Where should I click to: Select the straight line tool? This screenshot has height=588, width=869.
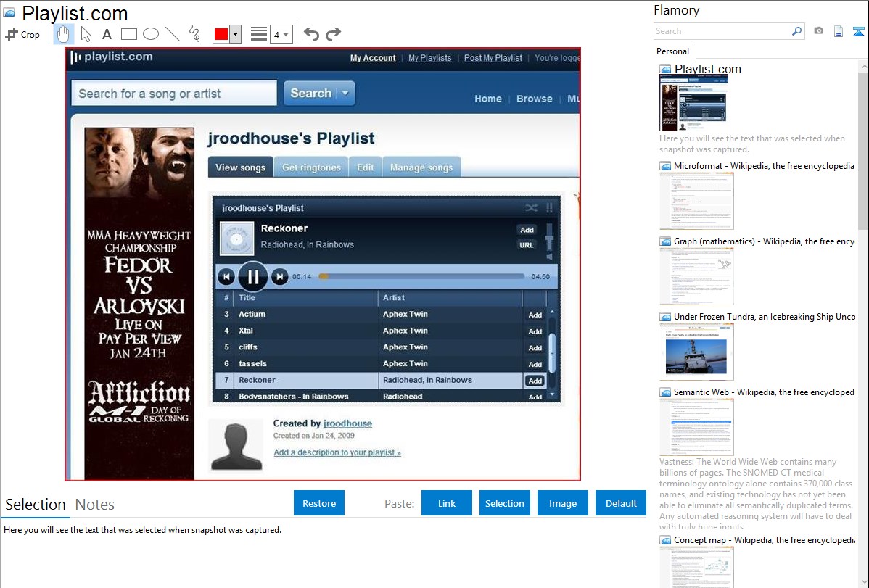point(173,34)
